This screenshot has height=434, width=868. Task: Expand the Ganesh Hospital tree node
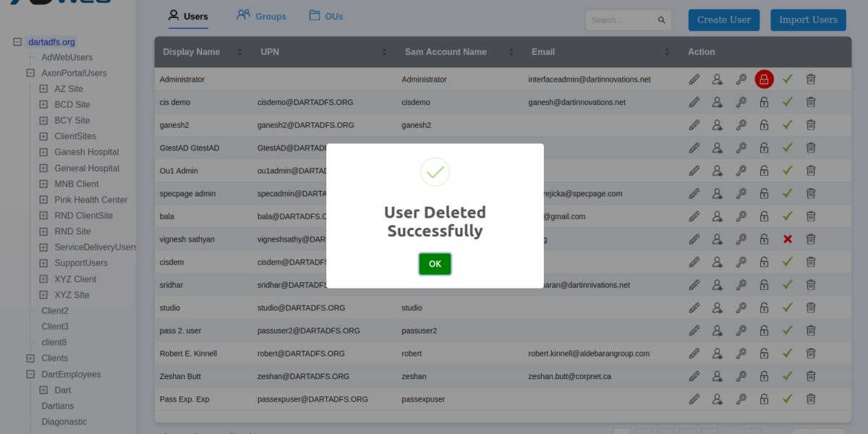click(43, 152)
